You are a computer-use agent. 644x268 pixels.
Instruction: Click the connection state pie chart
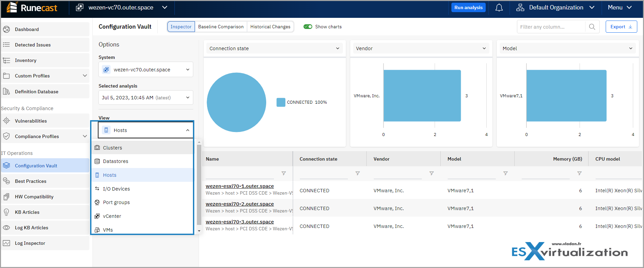tap(236, 102)
